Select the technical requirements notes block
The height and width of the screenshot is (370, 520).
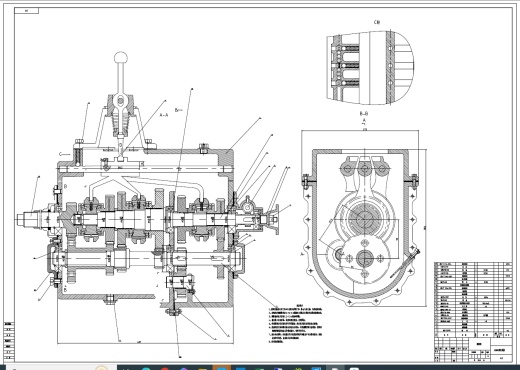295,323
